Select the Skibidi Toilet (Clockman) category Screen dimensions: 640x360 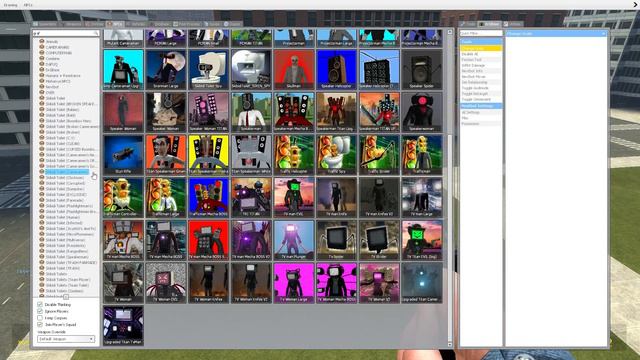pyautogui.click(x=65, y=178)
